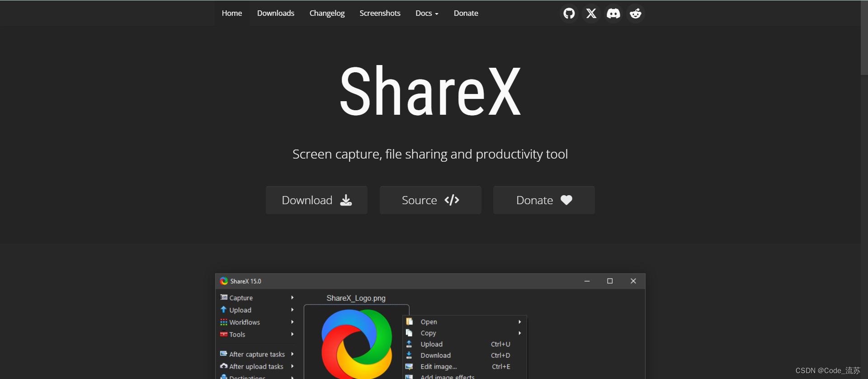Expand the Docs dropdown menu

427,13
